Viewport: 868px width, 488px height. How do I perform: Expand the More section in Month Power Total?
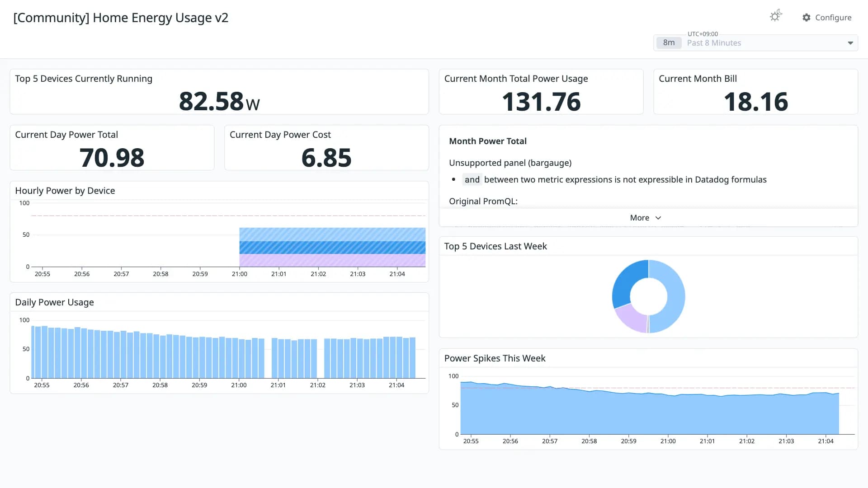point(646,218)
